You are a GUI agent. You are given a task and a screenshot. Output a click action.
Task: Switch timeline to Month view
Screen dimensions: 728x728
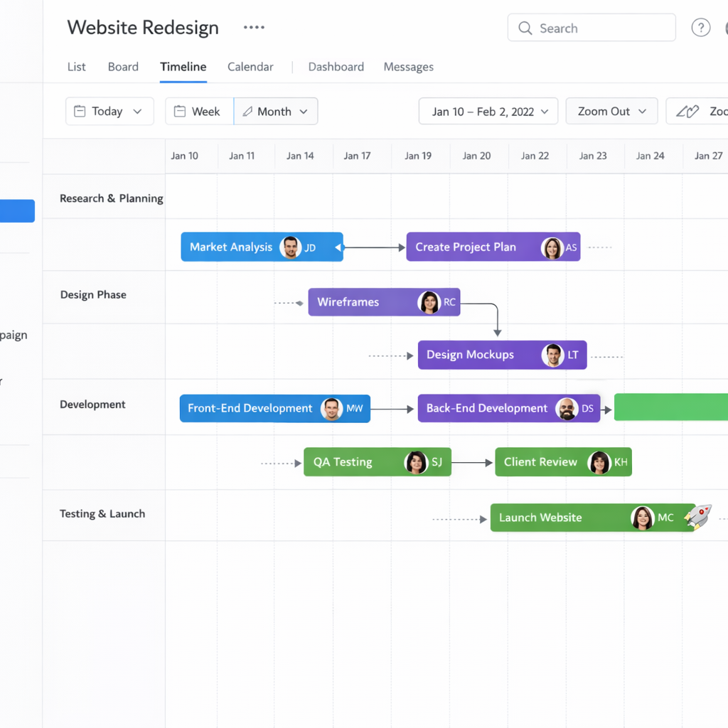275,112
